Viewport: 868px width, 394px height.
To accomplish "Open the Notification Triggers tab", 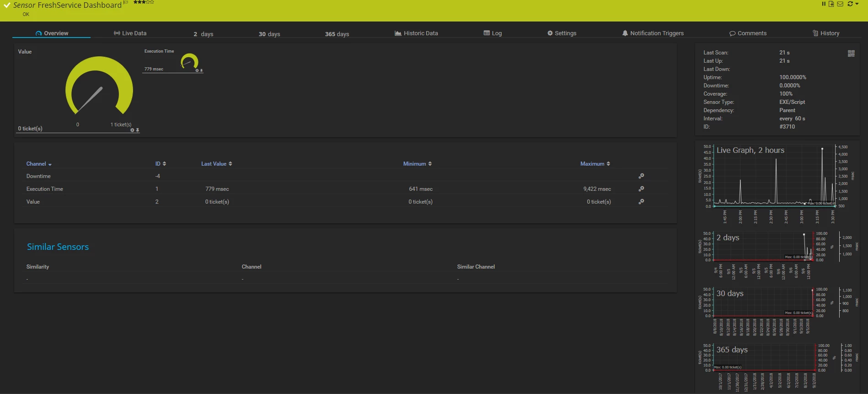I will 653,33.
